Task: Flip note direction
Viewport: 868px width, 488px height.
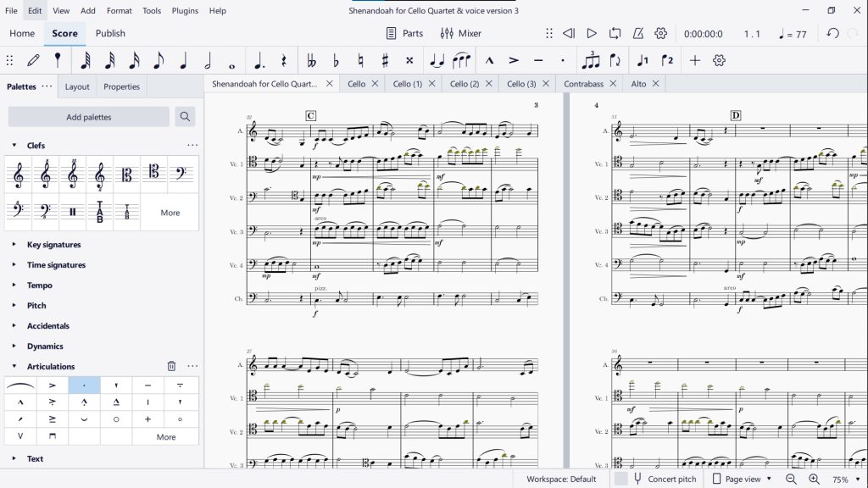Action: (x=615, y=61)
